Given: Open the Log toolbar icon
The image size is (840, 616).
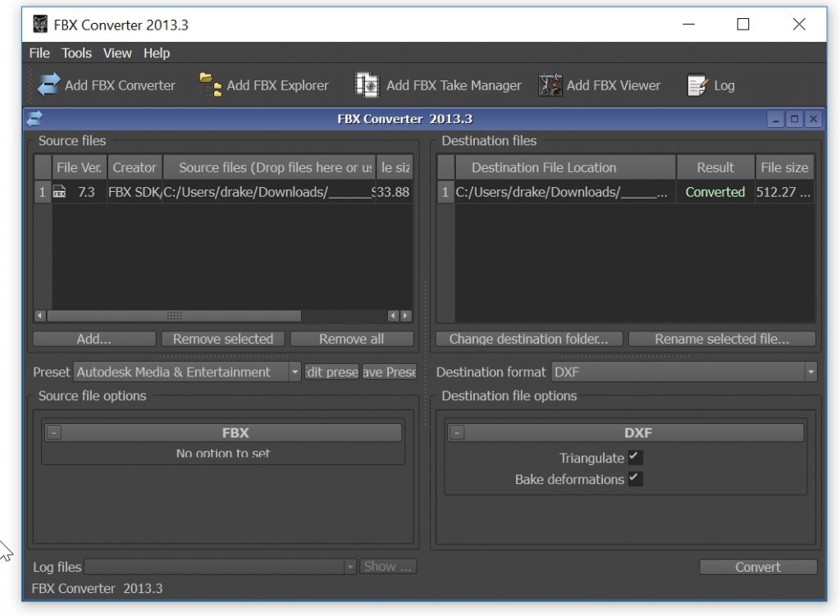Looking at the screenshot, I should click(697, 84).
